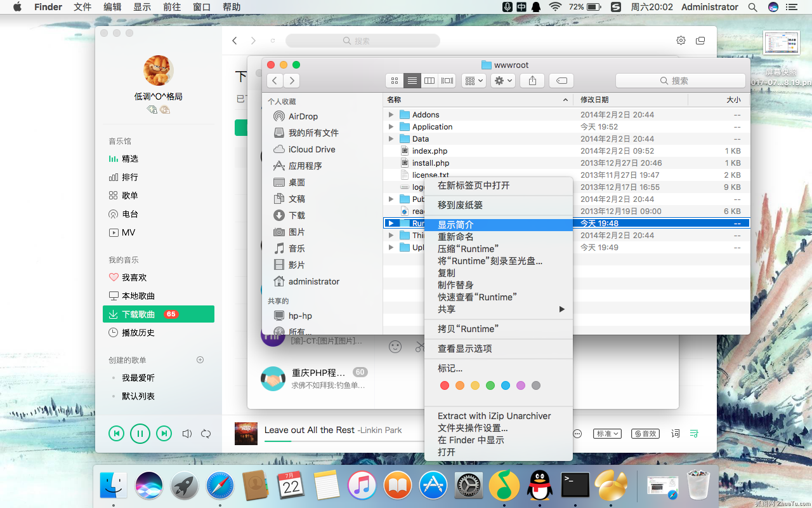This screenshot has height=508, width=812.
Task: Switch Finder to Cover Flow view
Action: pos(447,81)
